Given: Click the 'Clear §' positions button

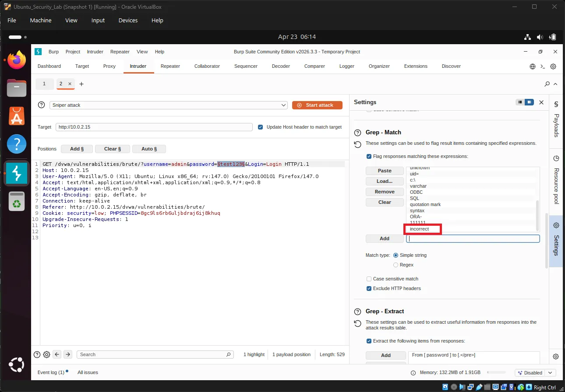Looking at the screenshot, I should (112, 149).
